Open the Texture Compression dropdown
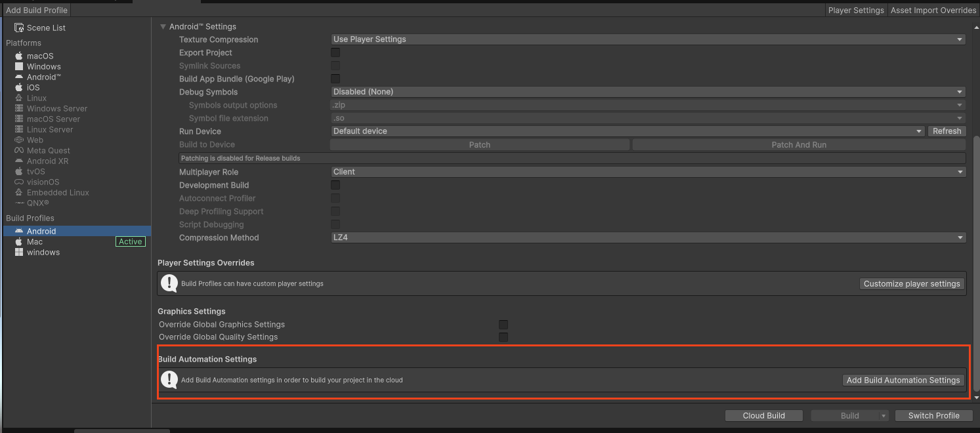Viewport: 980px width, 433px height. click(649, 39)
